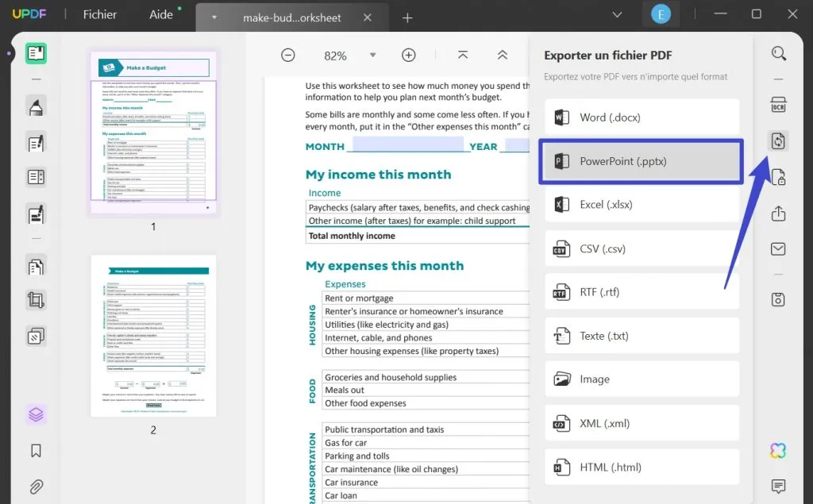
Task: Open the Edit PDF tool
Action: click(35, 142)
